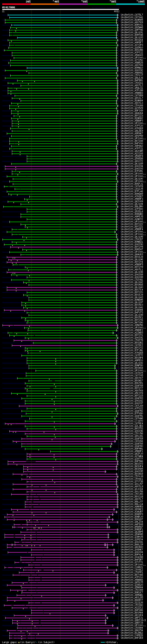Select the UniRef100_Q39620 label

pos(132,585)
